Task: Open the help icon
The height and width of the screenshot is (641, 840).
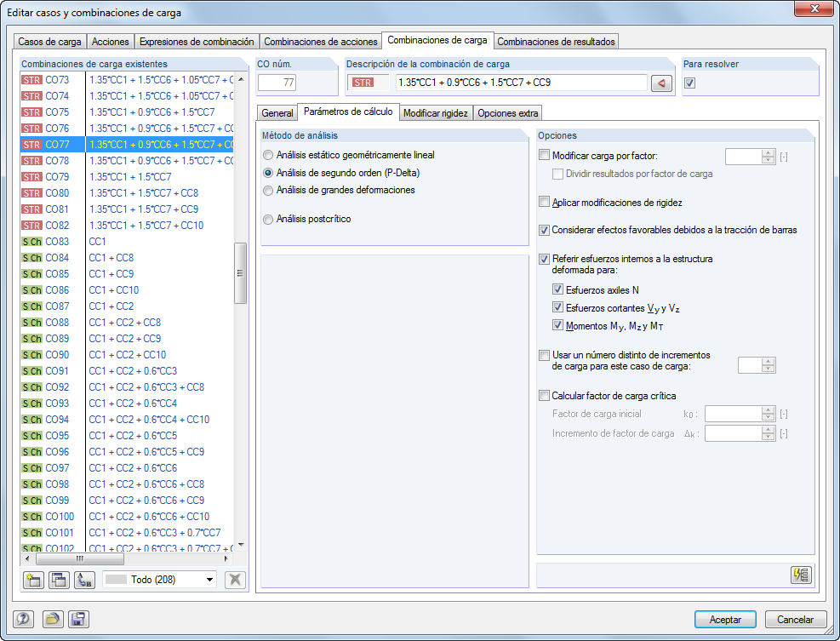Action: [x=24, y=619]
